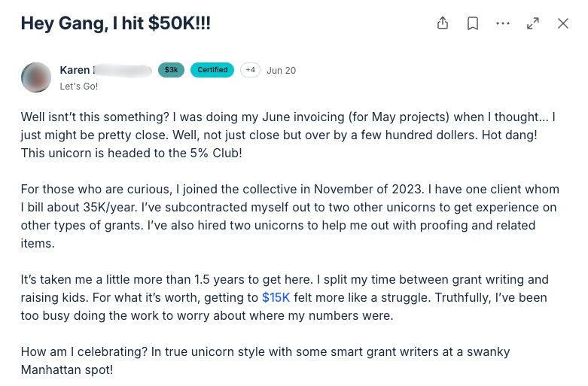Open Karen's profile via her name
This screenshot has width=588, height=386.
tap(76, 70)
